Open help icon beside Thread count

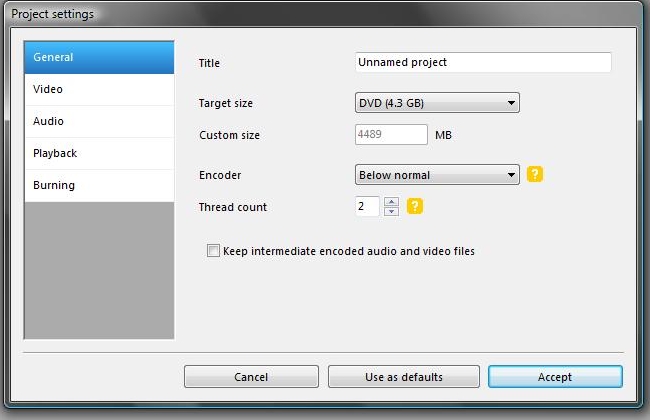415,206
